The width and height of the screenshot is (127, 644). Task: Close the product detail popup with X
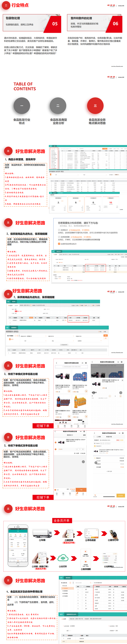[x=122, y=380]
